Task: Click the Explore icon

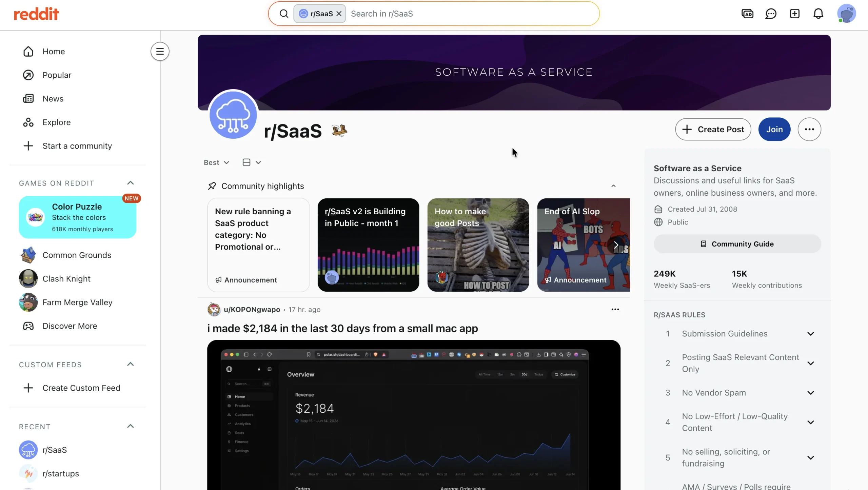Action: 28,122
